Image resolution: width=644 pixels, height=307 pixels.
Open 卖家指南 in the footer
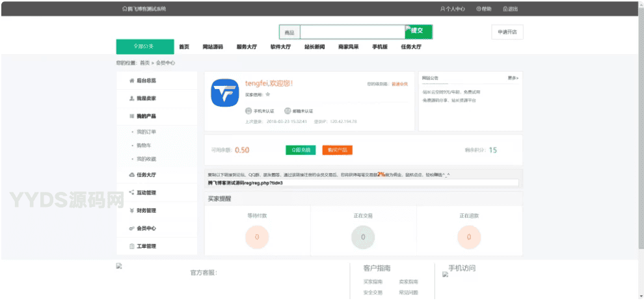coord(409,282)
